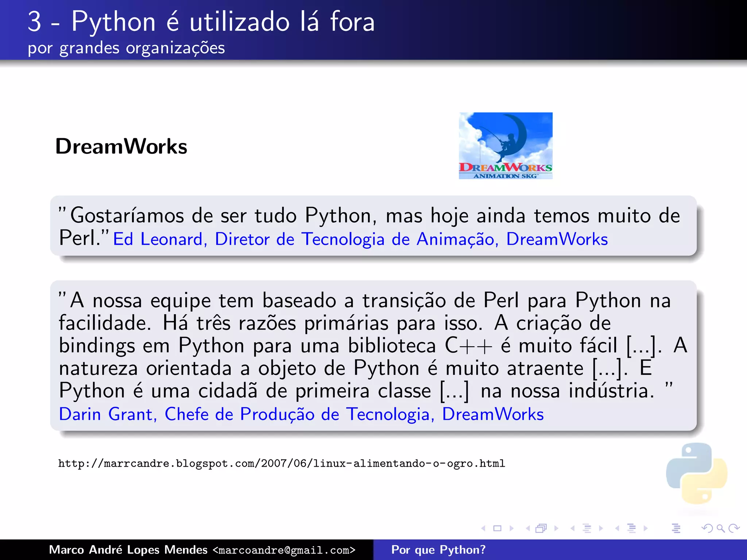Click the slide rectangle navigation icon
The width and height of the screenshot is (747, 560).
[498, 528]
